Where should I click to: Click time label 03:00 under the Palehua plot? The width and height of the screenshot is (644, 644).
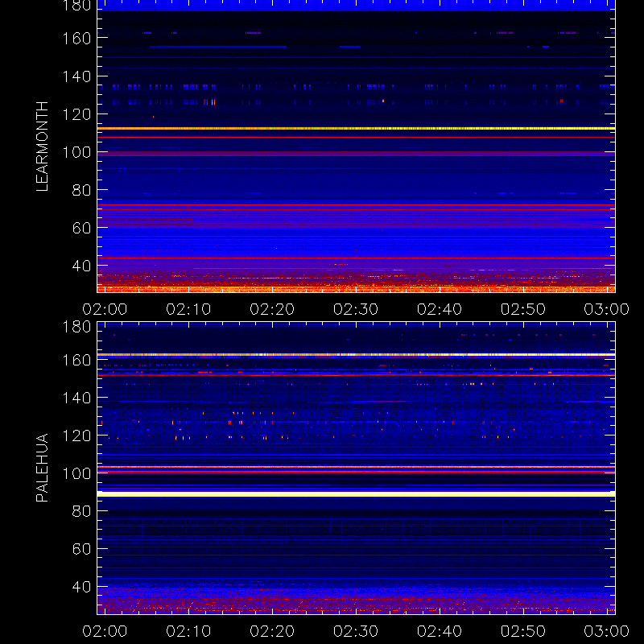pos(607,631)
